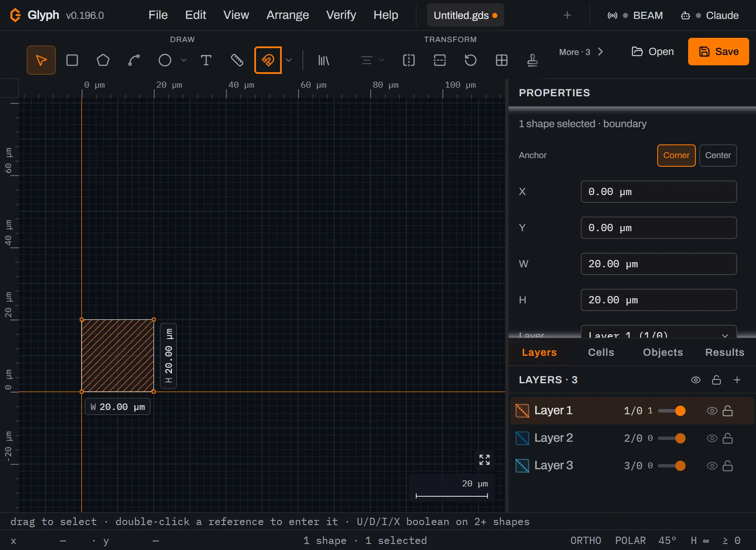Adjust Layer 1 opacity slider
The width and height of the screenshot is (756, 550).
point(671,411)
